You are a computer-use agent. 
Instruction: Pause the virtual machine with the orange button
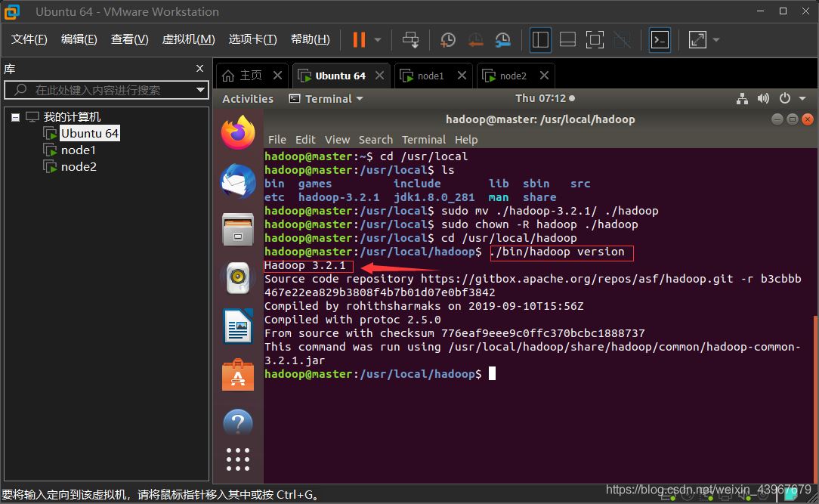coord(359,39)
